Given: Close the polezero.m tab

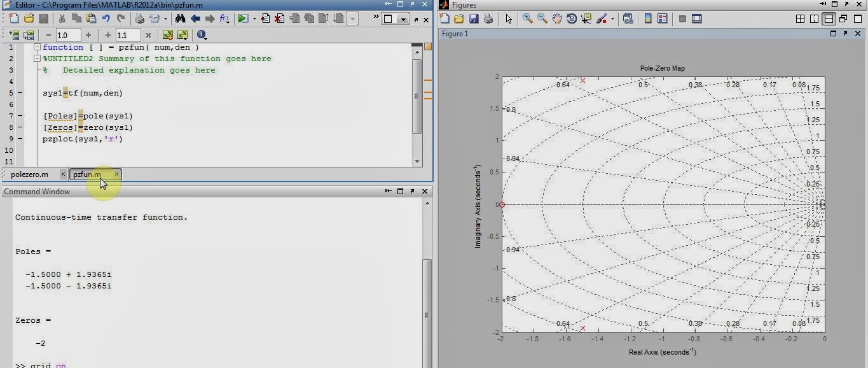Looking at the screenshot, I should click(x=63, y=174).
